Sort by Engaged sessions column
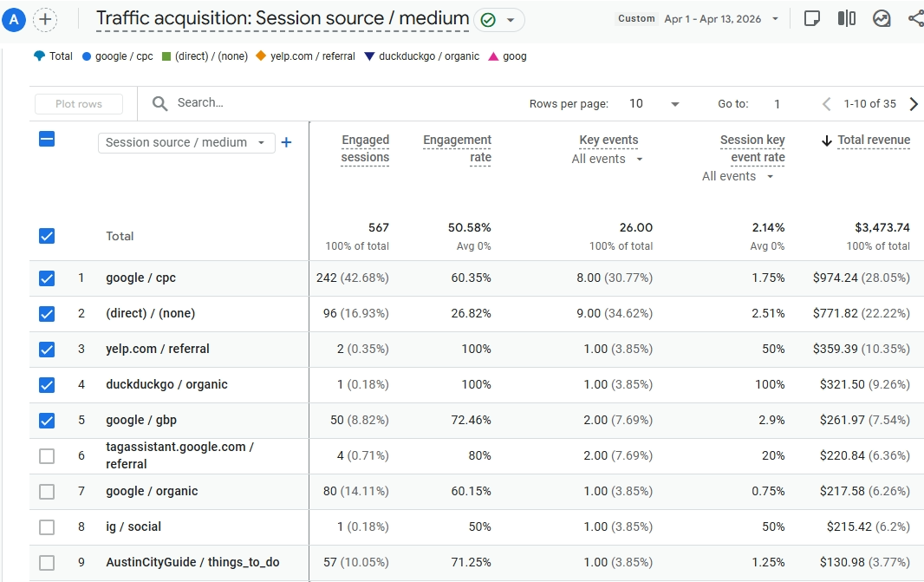 [x=365, y=147]
